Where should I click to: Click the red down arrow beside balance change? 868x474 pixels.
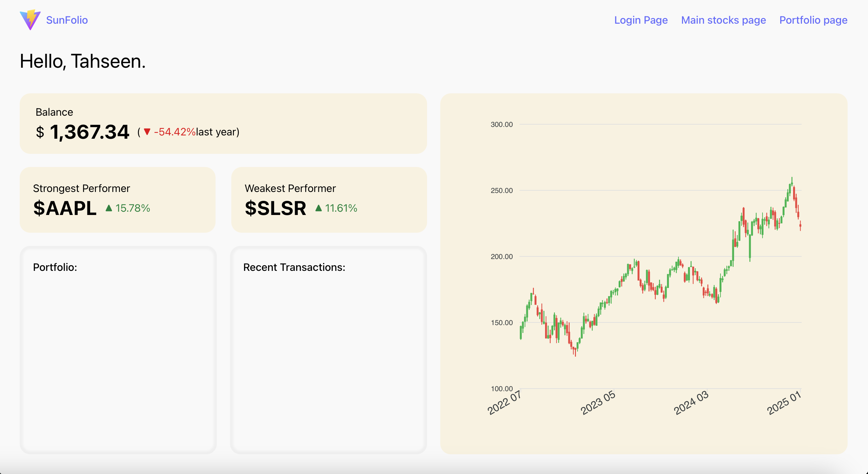tap(147, 131)
